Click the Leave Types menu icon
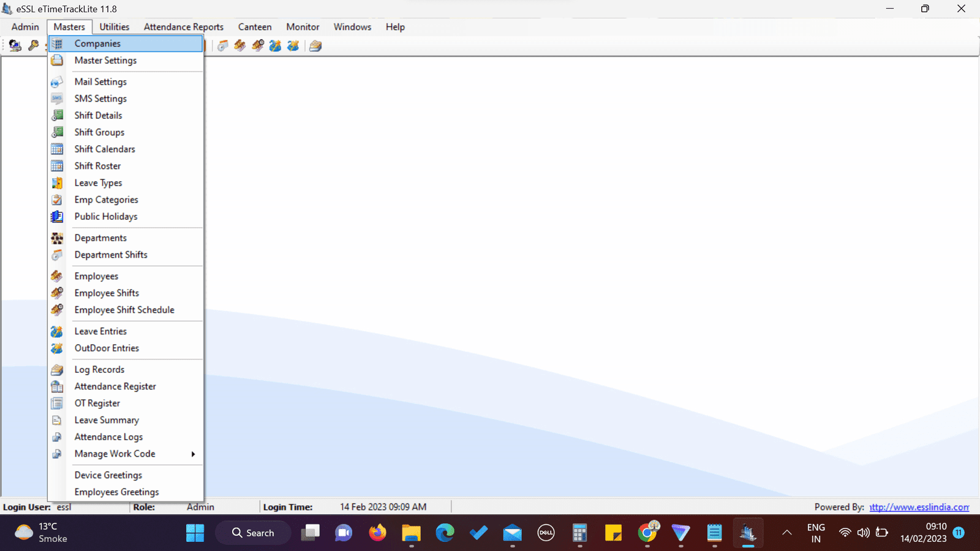 (x=57, y=183)
